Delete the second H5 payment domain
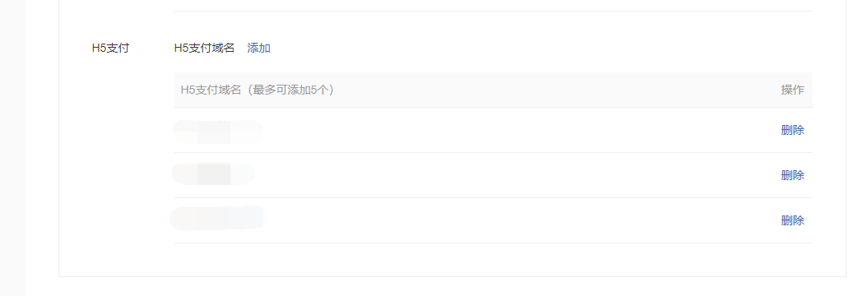 click(x=792, y=175)
